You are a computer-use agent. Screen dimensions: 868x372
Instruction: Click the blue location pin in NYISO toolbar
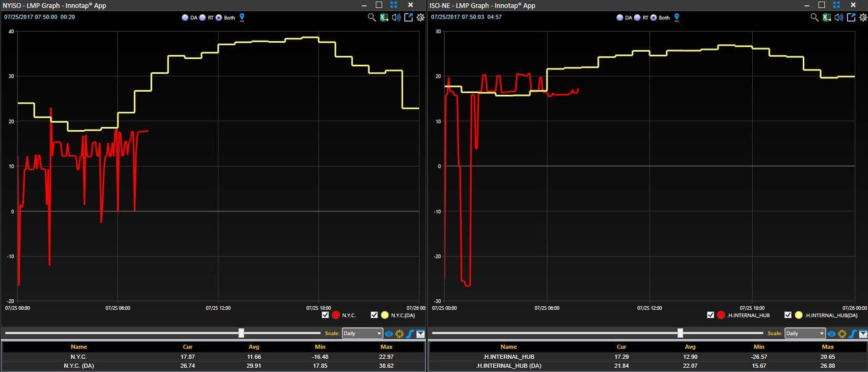(x=242, y=17)
